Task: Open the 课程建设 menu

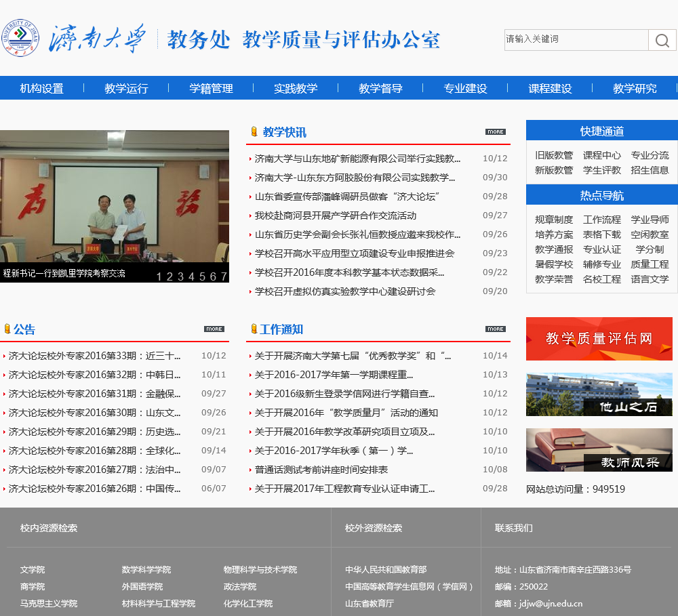Action: click(550, 88)
